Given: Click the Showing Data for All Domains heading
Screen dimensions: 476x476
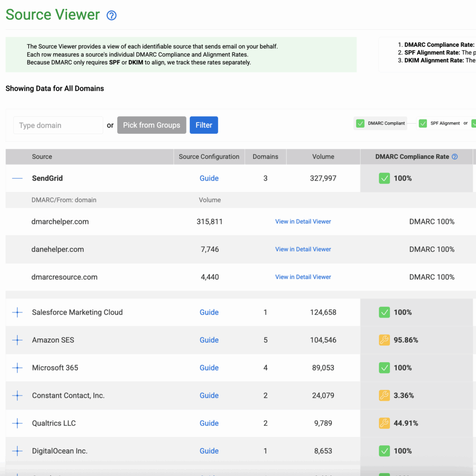Looking at the screenshot, I should coord(55,88).
